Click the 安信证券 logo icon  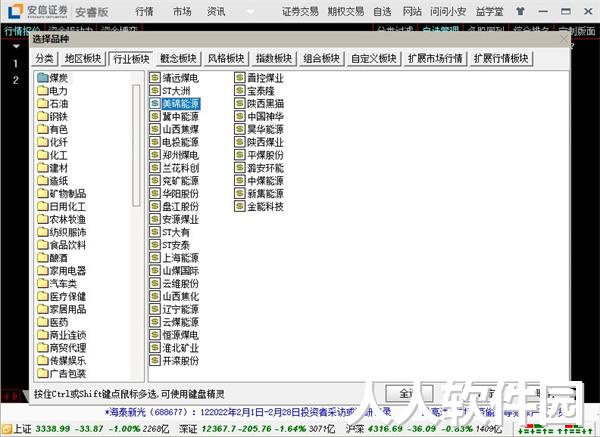pos(16,11)
